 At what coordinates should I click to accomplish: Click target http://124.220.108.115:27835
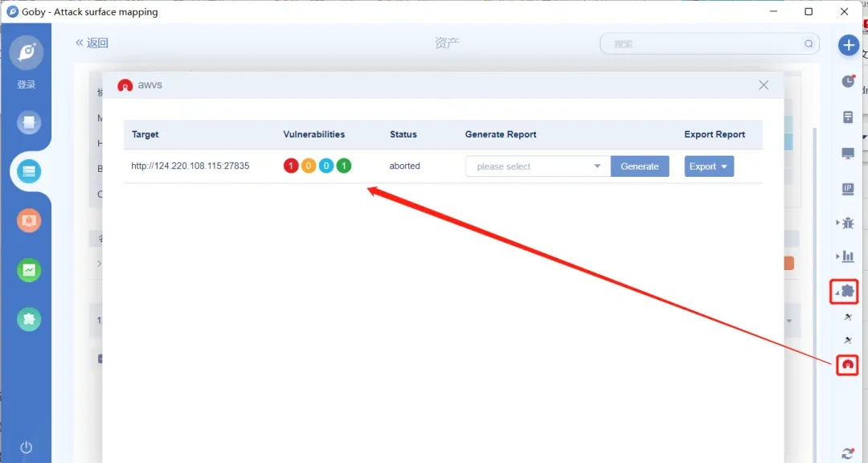click(x=190, y=166)
